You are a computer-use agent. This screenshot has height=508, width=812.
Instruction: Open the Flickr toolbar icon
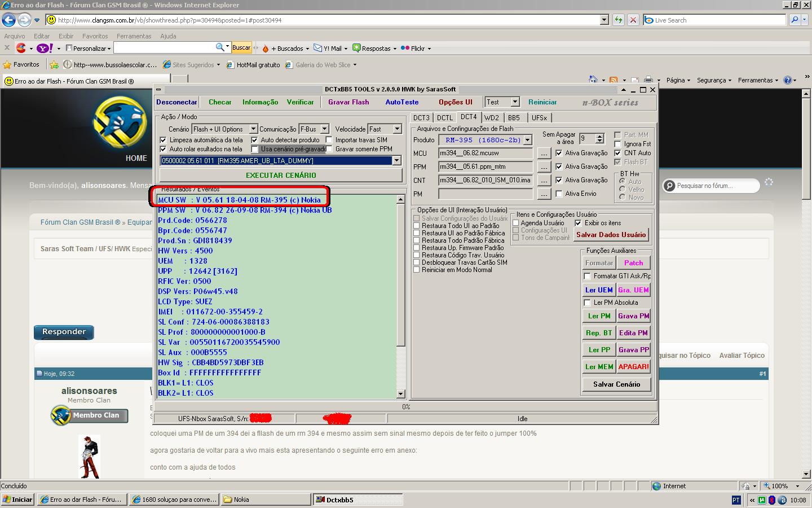point(405,48)
